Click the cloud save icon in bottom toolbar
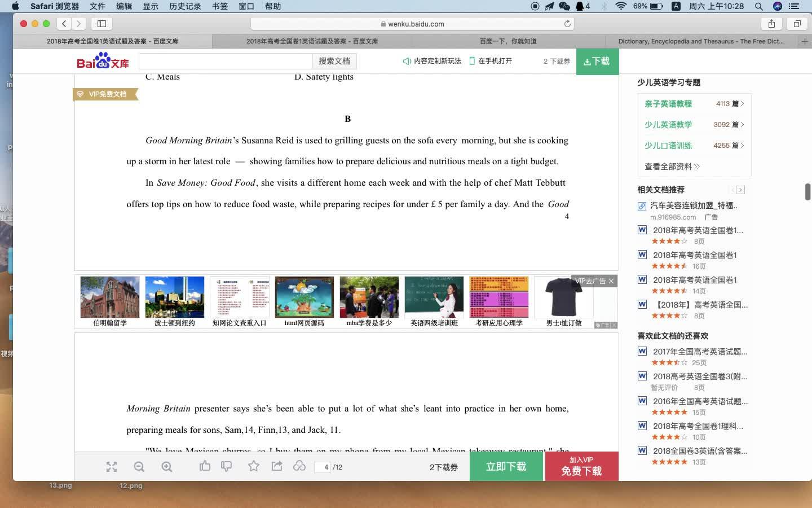Screen dimensions: 812x508 299,466
